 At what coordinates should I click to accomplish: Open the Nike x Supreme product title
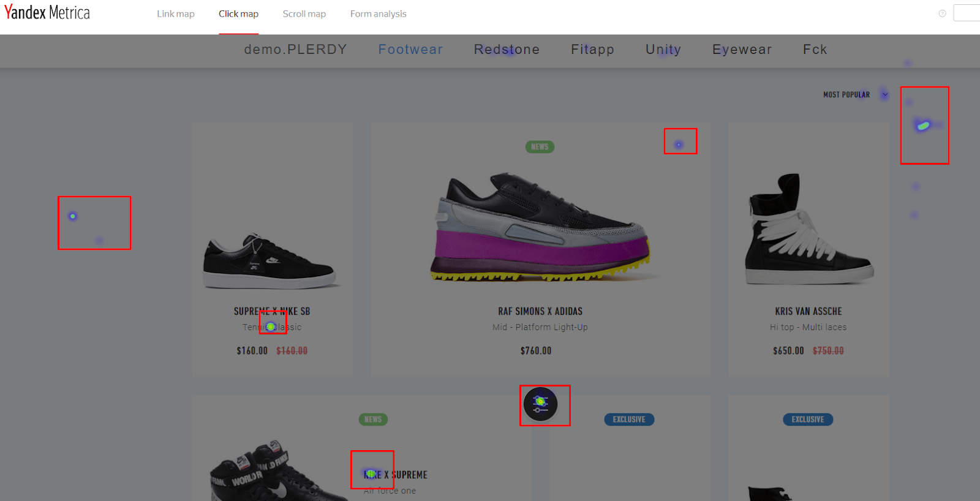pos(396,475)
